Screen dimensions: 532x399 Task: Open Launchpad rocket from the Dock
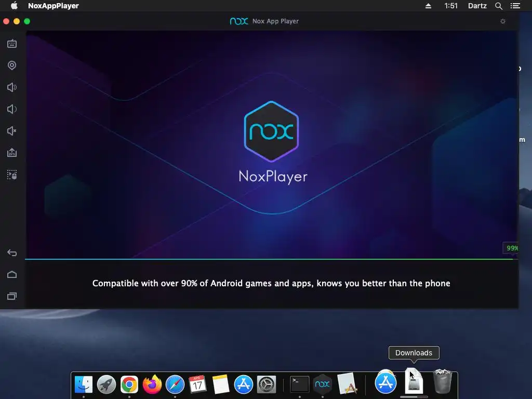point(106,384)
